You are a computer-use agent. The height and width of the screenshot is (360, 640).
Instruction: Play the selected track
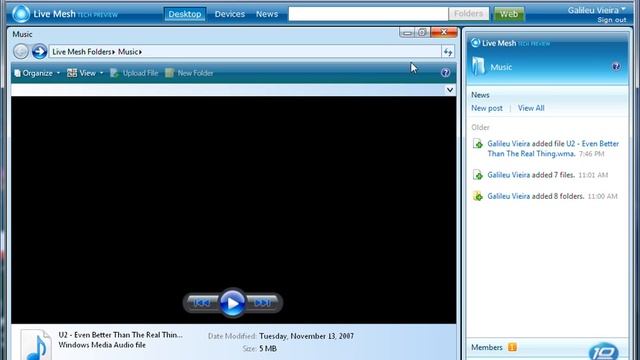tap(232, 303)
